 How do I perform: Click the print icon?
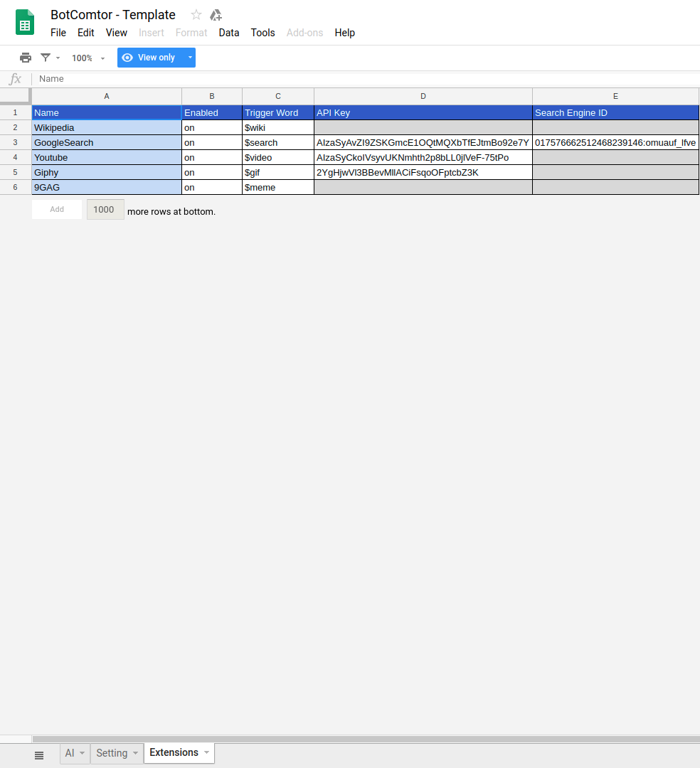tap(26, 58)
